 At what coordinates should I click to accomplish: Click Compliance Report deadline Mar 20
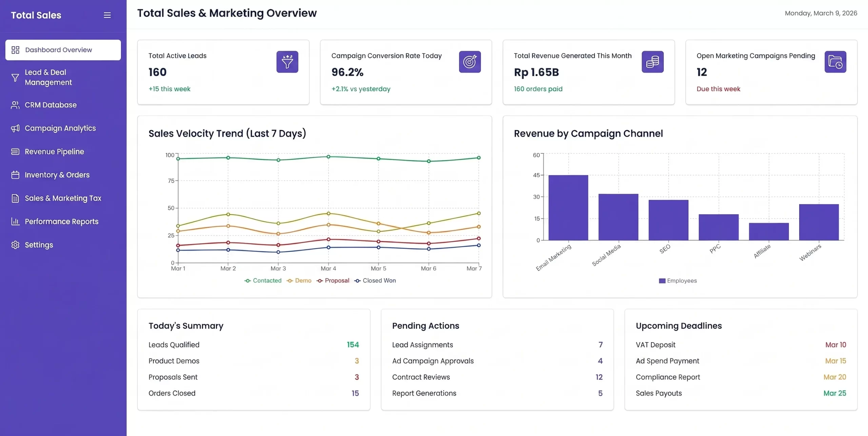[835, 377]
